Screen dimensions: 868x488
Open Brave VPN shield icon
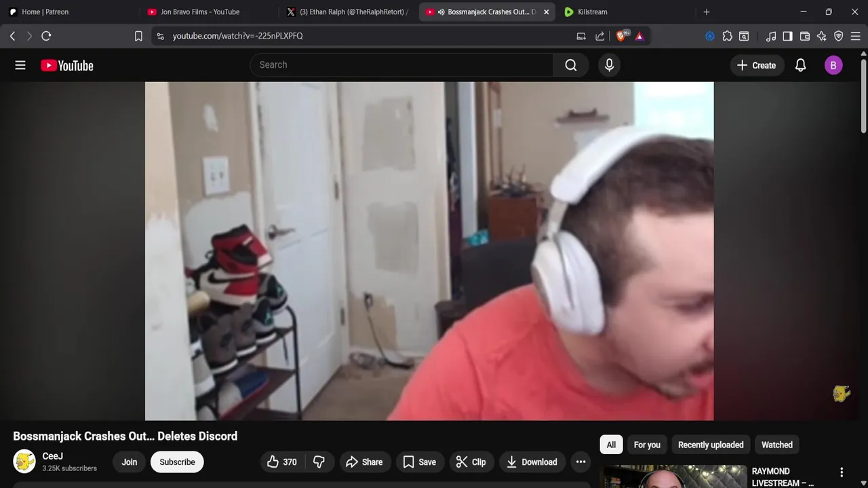839,36
